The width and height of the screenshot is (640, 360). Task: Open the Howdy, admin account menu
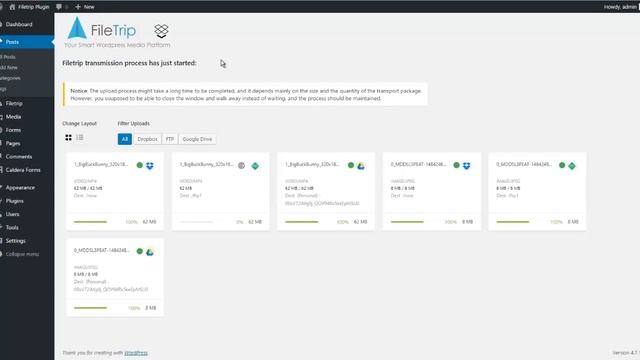620,7
